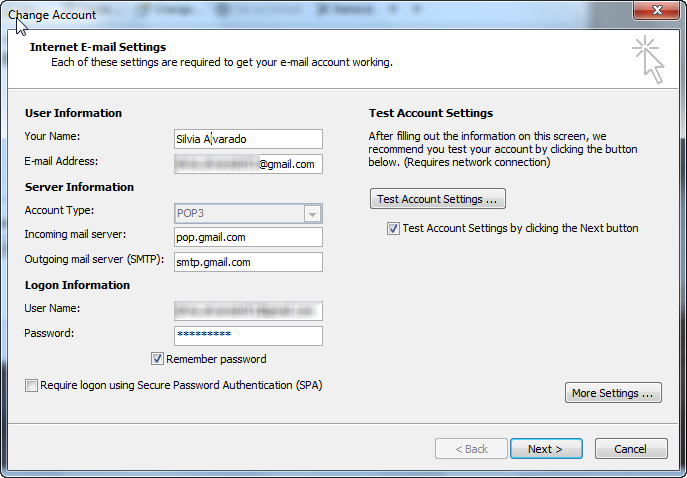687x478 pixels.
Task: Click the Test Account Settings section heading
Action: (x=430, y=113)
